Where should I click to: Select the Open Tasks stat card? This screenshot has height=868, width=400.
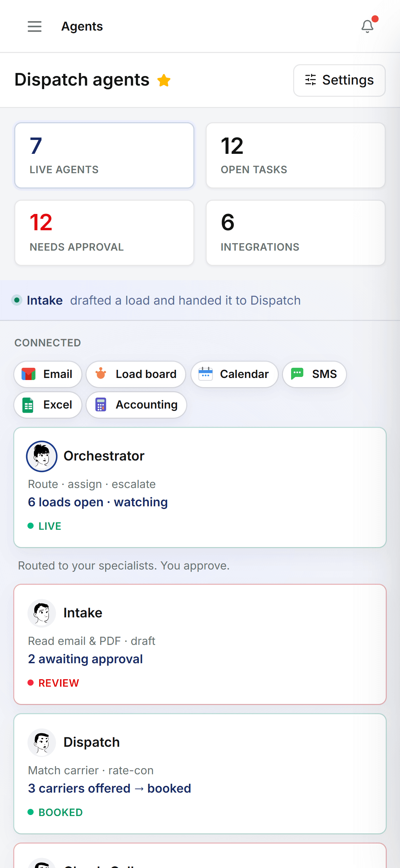[296, 155]
